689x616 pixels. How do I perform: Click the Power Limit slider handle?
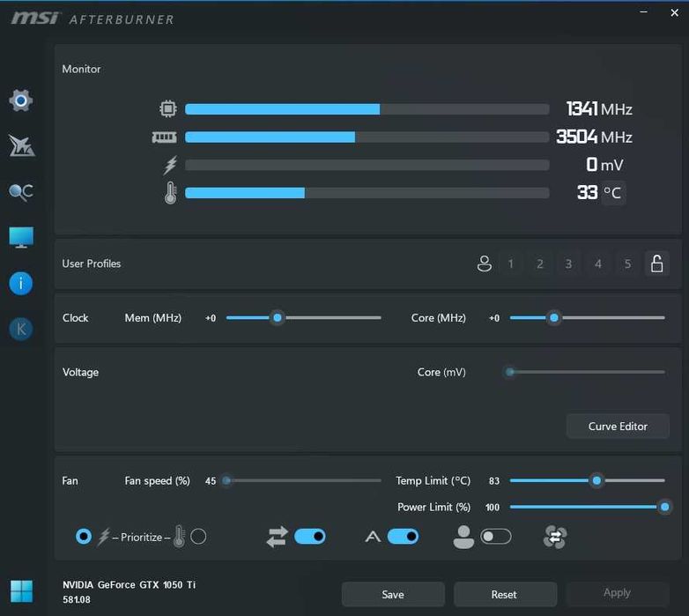[665, 507]
